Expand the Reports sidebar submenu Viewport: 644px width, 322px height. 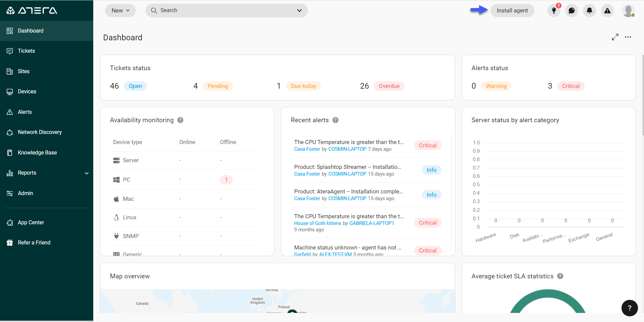click(87, 173)
